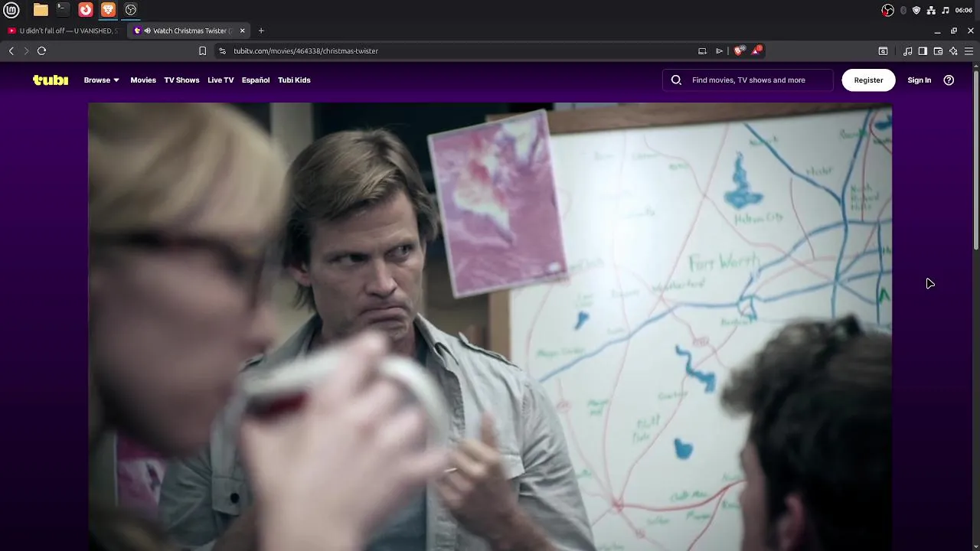Go forward in browser history
Image resolution: width=980 pixels, height=551 pixels.
pyautogui.click(x=26, y=51)
